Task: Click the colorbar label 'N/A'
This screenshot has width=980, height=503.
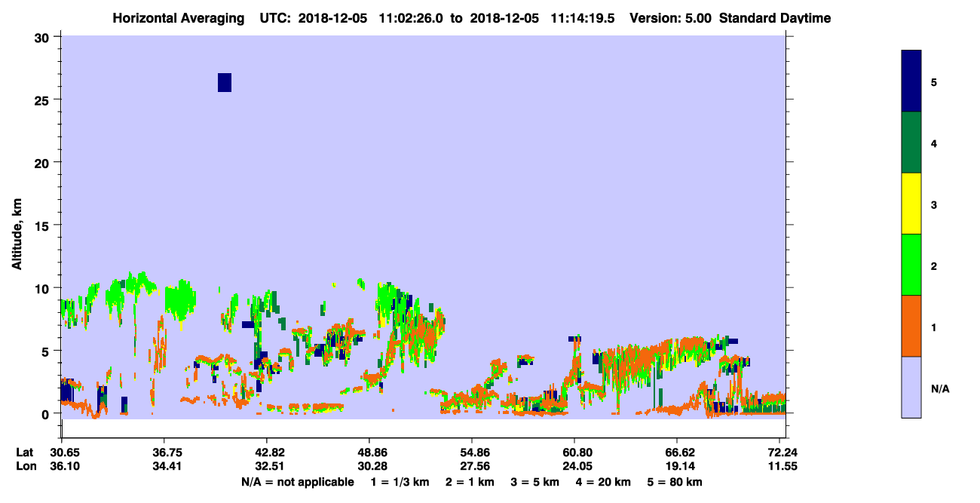Action: [940, 388]
